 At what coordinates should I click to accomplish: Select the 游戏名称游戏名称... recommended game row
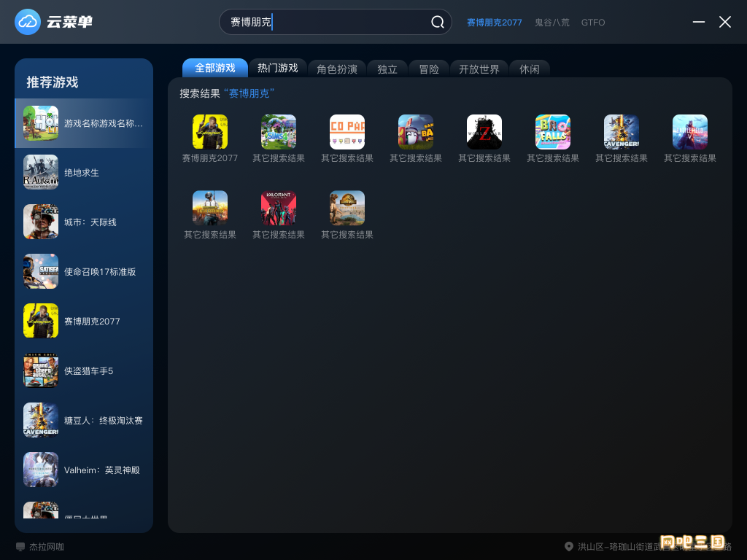(84, 123)
